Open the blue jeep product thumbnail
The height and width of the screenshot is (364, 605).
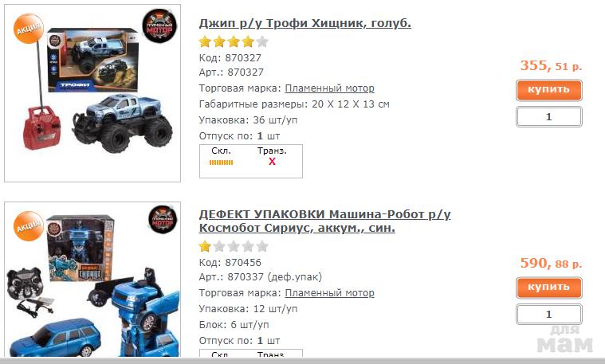coord(92,93)
